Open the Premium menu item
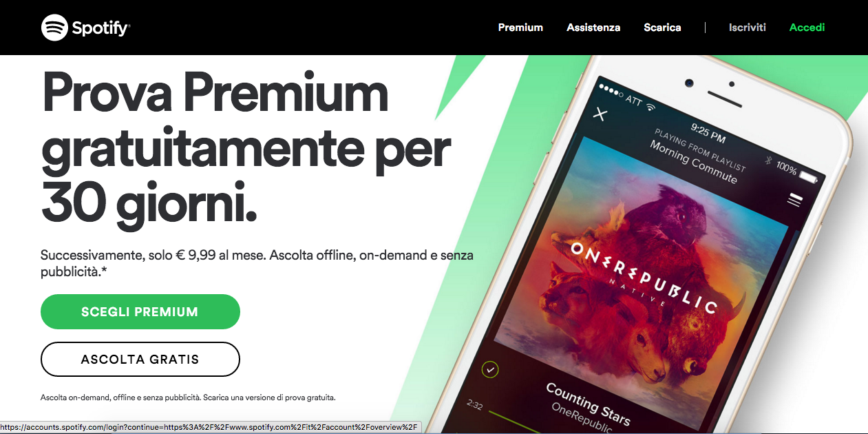 pos(520,28)
